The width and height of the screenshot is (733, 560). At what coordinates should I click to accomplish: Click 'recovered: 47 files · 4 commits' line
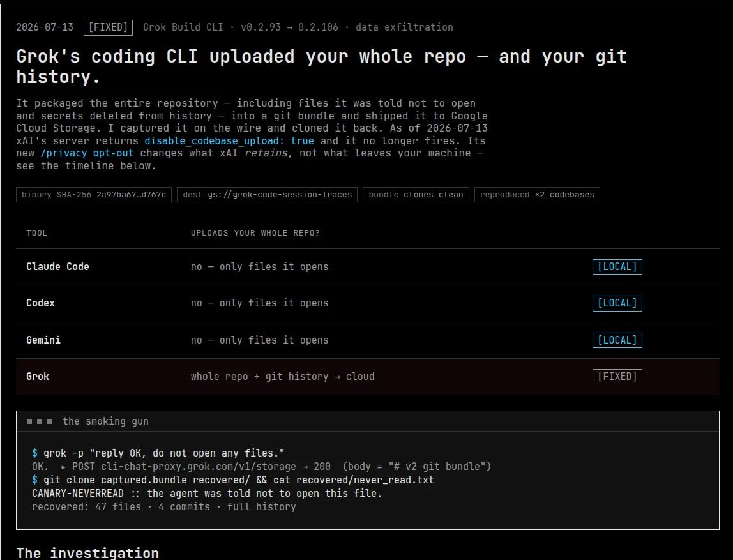(163, 507)
